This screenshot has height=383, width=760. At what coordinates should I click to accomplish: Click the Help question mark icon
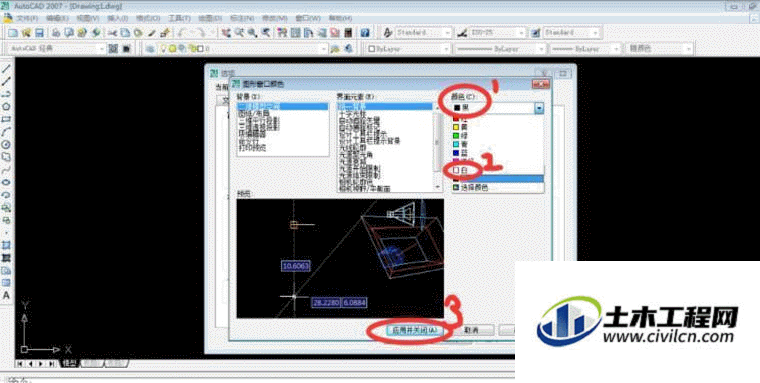click(x=365, y=33)
